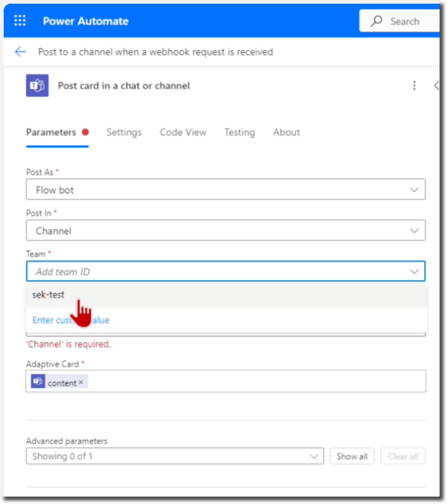Screen dimensions: 447x504
Task: Select sek-test from the team list
Action: (x=227, y=295)
